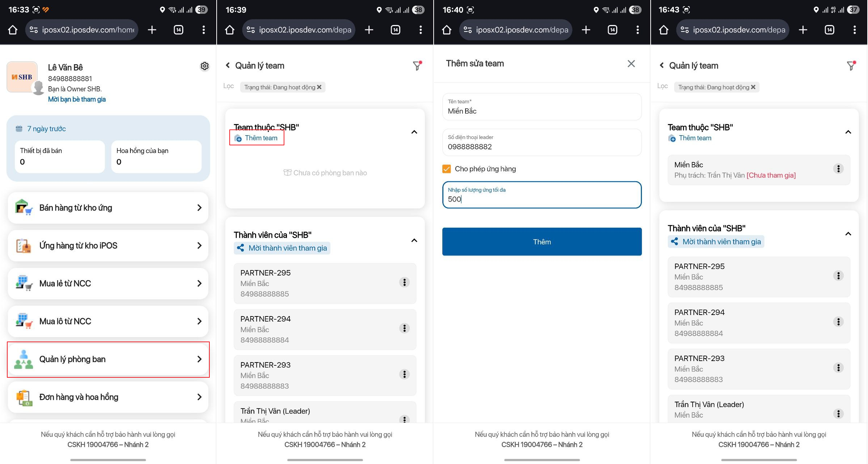Toggle the Cho phép ứng hàng checkbox
This screenshot has width=868, height=464.
point(447,169)
